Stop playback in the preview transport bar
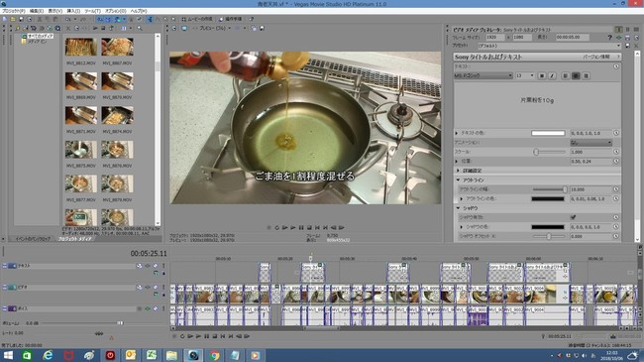Screen dimensions: 644x362 coord(309,227)
